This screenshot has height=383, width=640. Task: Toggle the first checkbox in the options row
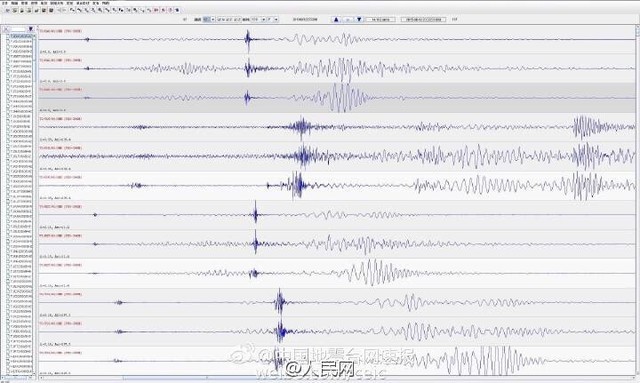pyautogui.click(x=184, y=19)
